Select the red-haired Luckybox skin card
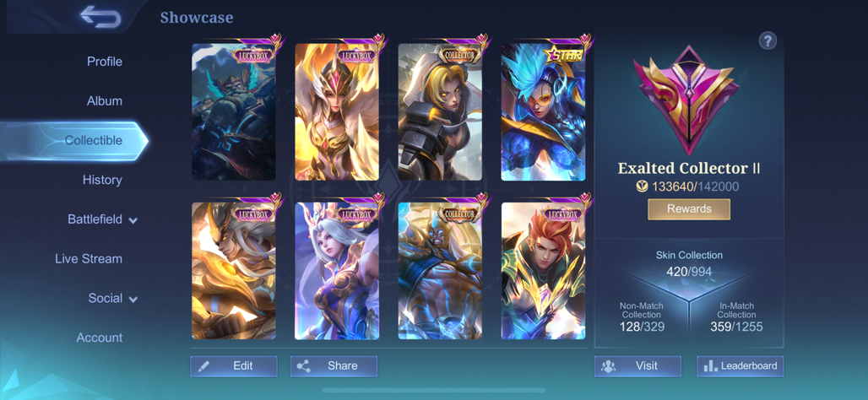The width and height of the screenshot is (868, 400). coord(543,271)
